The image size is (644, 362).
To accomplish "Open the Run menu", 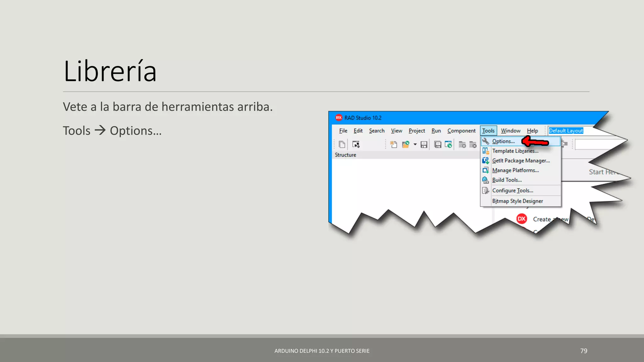I will (x=436, y=131).
